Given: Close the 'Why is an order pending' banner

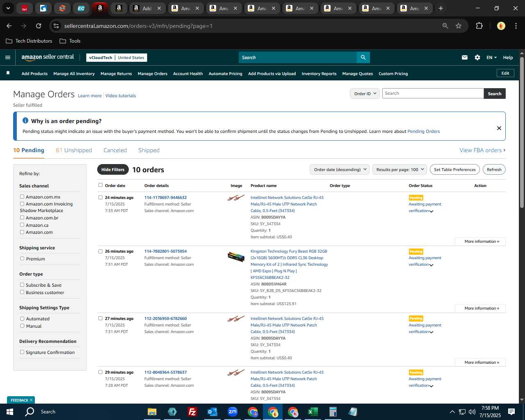Looking at the screenshot, I should [499, 128].
